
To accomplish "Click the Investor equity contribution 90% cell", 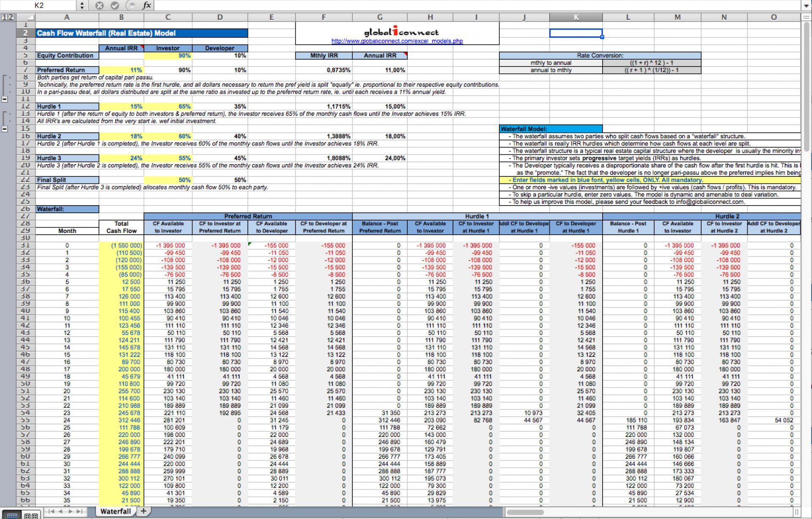I will point(168,55).
